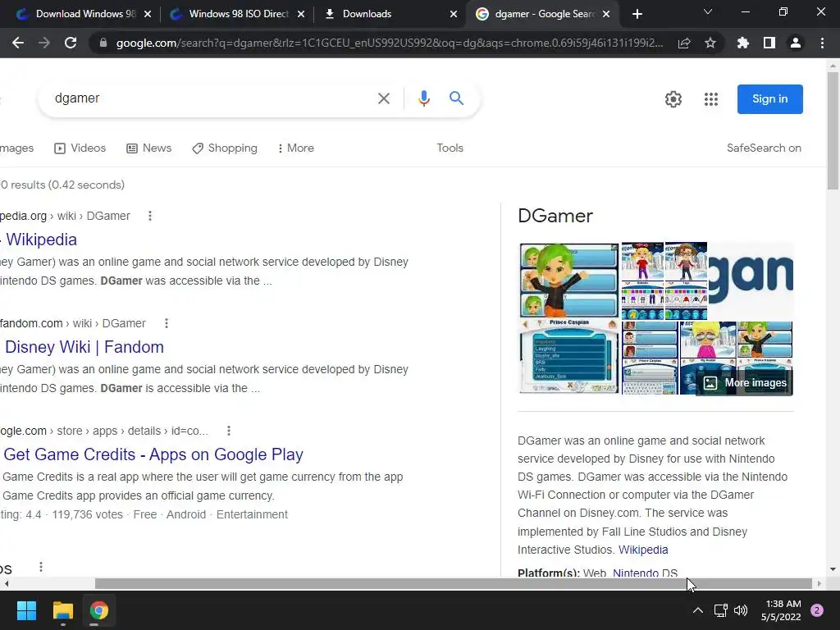Open the Chrome side panel
840x630 pixels.
coord(769,43)
